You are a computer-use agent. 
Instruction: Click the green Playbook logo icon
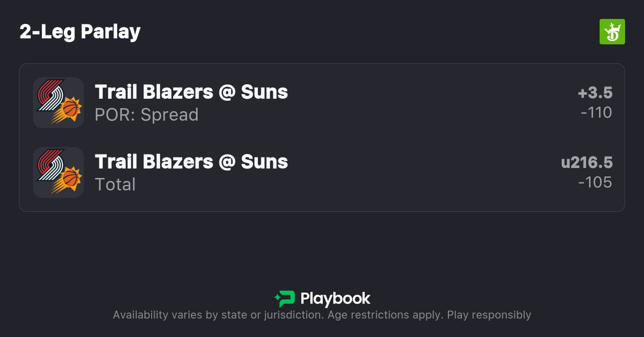[285, 299]
